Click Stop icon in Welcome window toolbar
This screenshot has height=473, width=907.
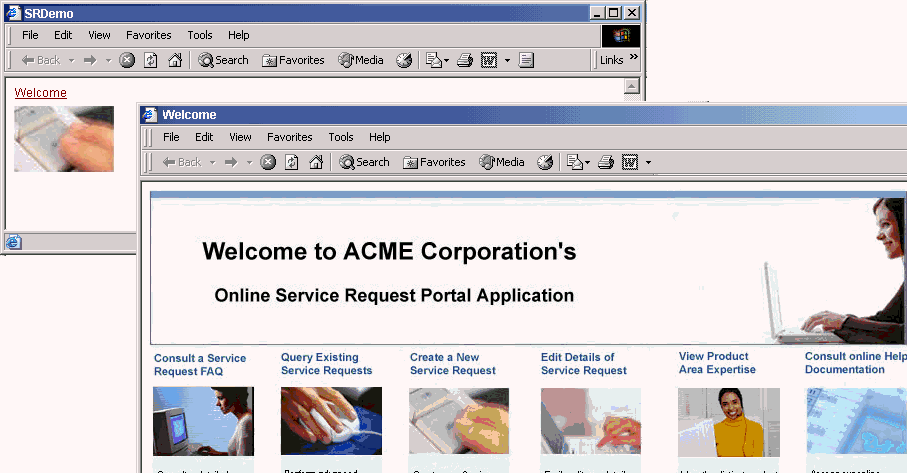[268, 162]
